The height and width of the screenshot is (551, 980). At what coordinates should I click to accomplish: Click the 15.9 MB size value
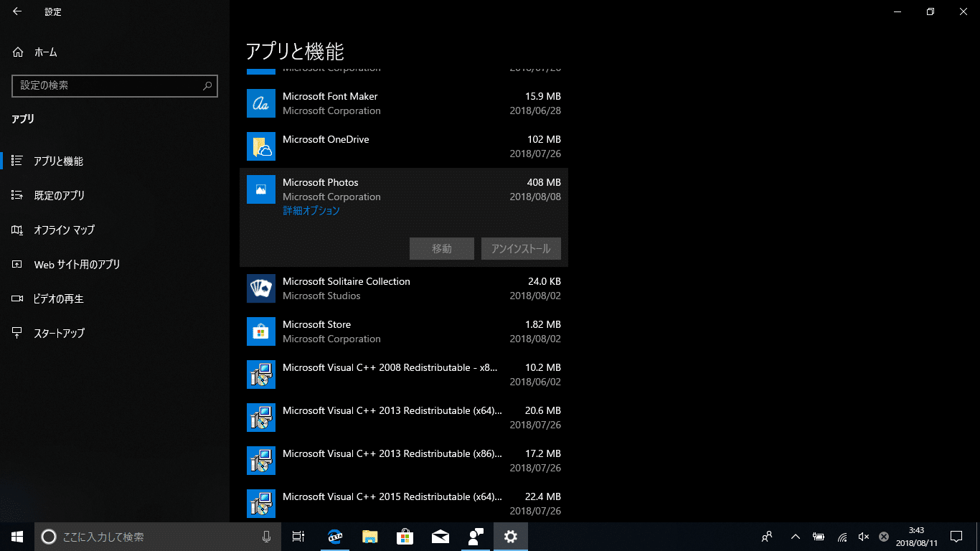543,96
